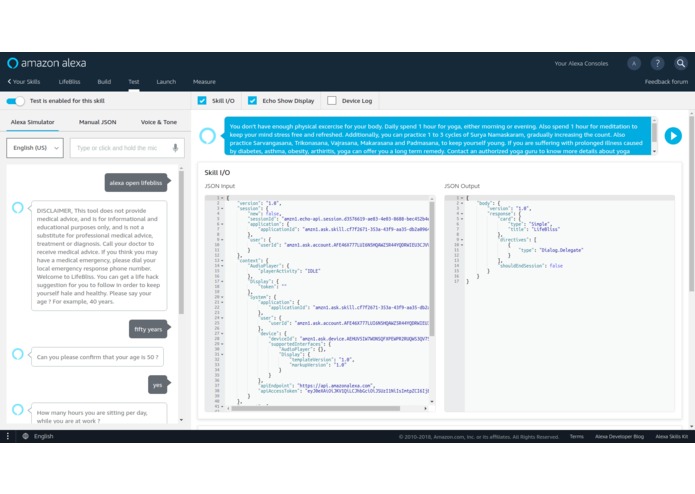This screenshot has height=494, width=695.
Task: Click the JSON Input vertical scrollbar
Action: (x=432, y=268)
